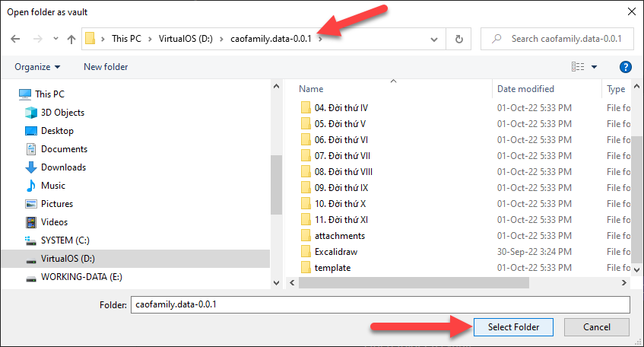Image resolution: width=644 pixels, height=347 pixels.
Task: Expand the Organize dropdown menu
Action: (37, 67)
